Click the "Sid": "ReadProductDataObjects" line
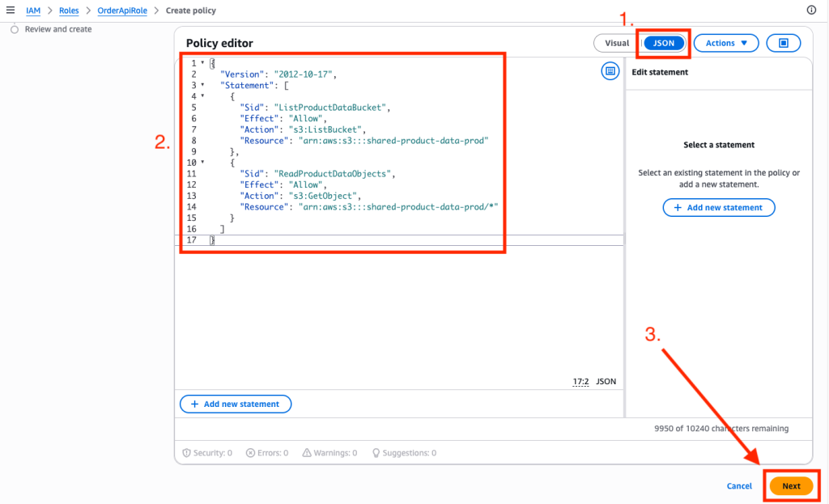This screenshot has height=504, width=829. pyautogui.click(x=317, y=174)
